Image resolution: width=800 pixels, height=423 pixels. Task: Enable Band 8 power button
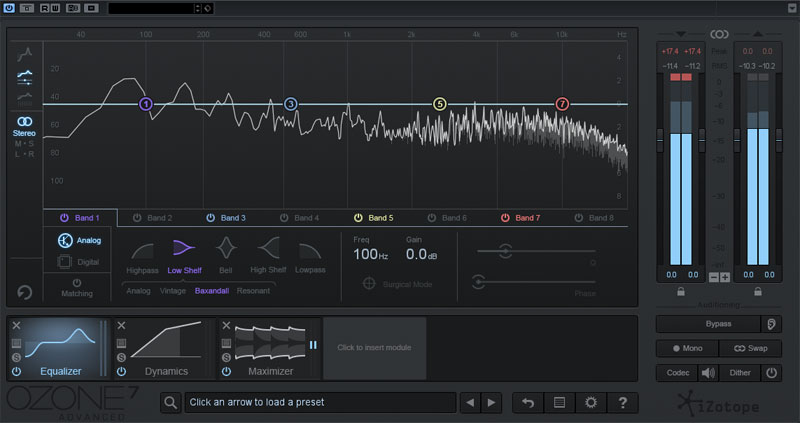(579, 218)
